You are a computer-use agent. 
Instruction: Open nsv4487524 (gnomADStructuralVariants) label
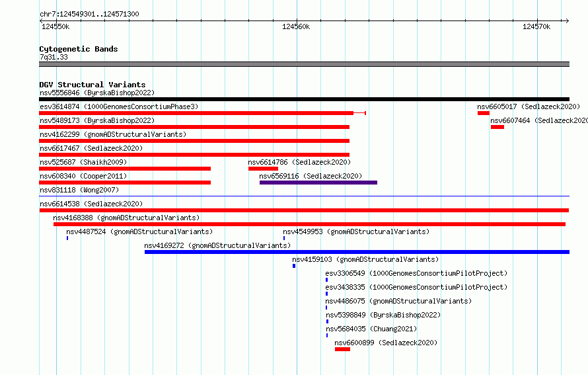click(x=139, y=231)
